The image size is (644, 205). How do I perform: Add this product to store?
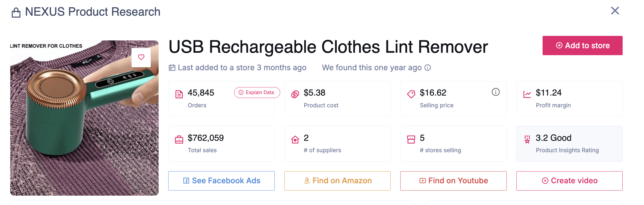coord(582,46)
